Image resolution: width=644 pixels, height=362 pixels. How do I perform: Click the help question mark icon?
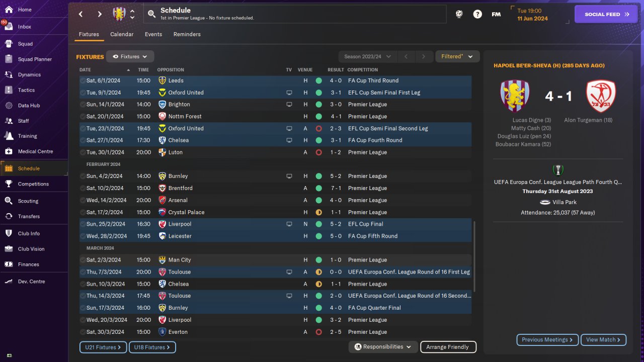coord(477,14)
